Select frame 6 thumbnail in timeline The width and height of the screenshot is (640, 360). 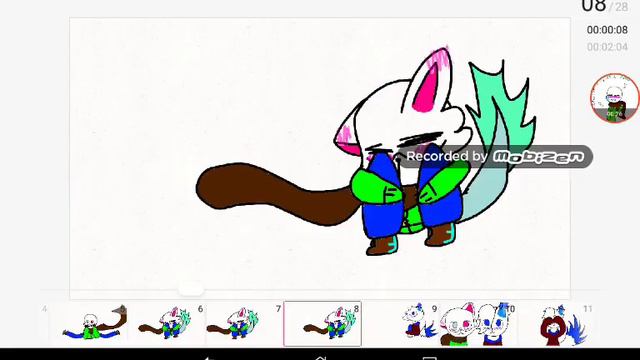(x=167, y=324)
